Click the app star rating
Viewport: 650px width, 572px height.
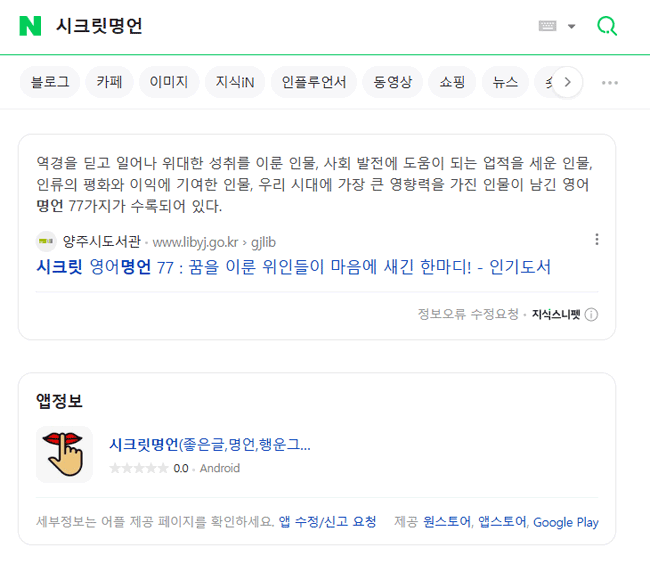pyautogui.click(x=138, y=468)
